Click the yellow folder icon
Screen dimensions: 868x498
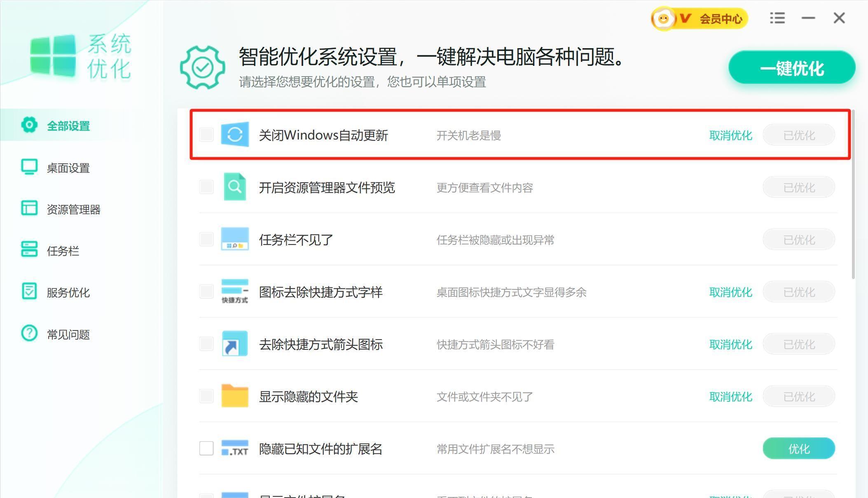[x=235, y=396]
